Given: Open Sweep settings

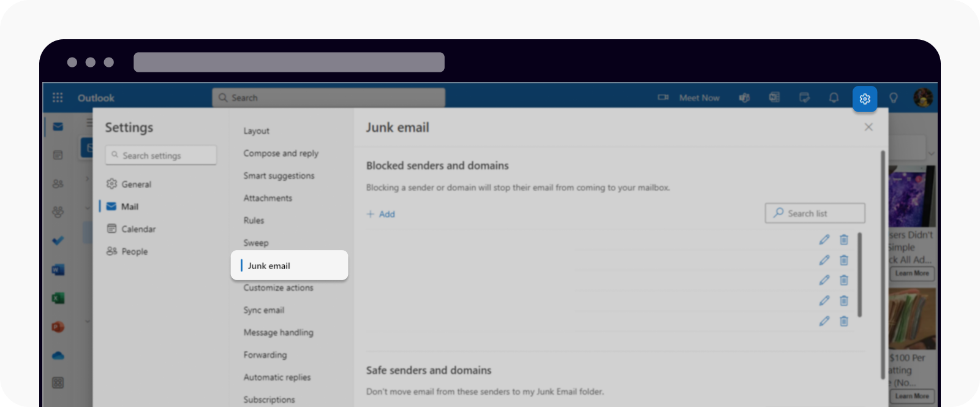Looking at the screenshot, I should coord(256,243).
